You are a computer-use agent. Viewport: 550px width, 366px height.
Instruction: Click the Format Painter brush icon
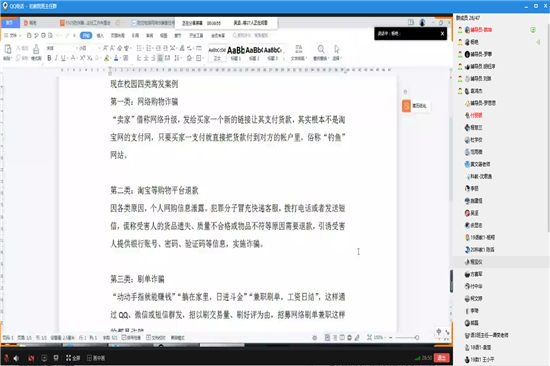tap(36, 52)
